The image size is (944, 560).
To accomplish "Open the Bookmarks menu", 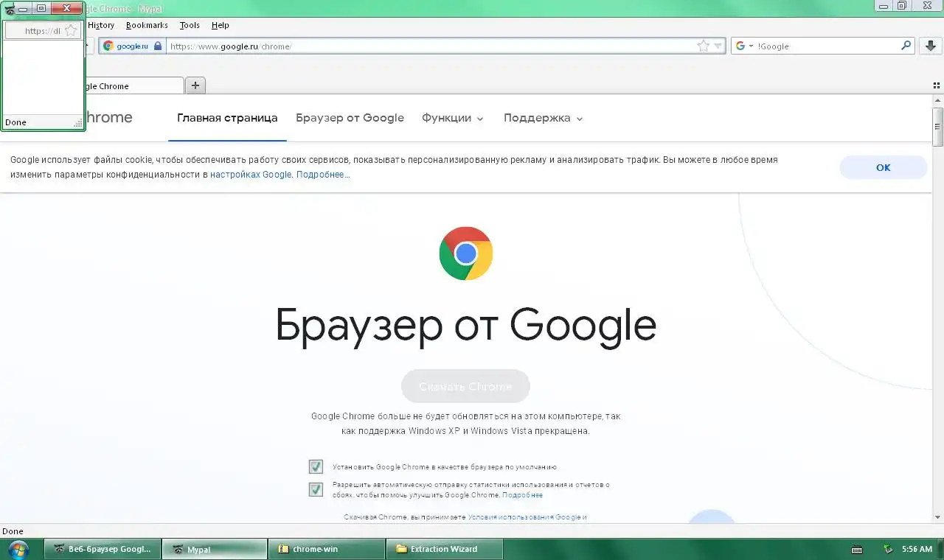I will click(x=147, y=25).
